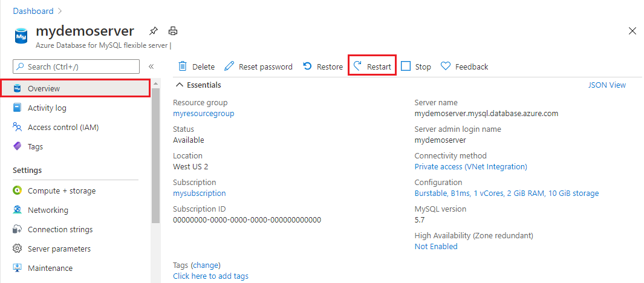Open Activity log in sidebar

(47, 108)
